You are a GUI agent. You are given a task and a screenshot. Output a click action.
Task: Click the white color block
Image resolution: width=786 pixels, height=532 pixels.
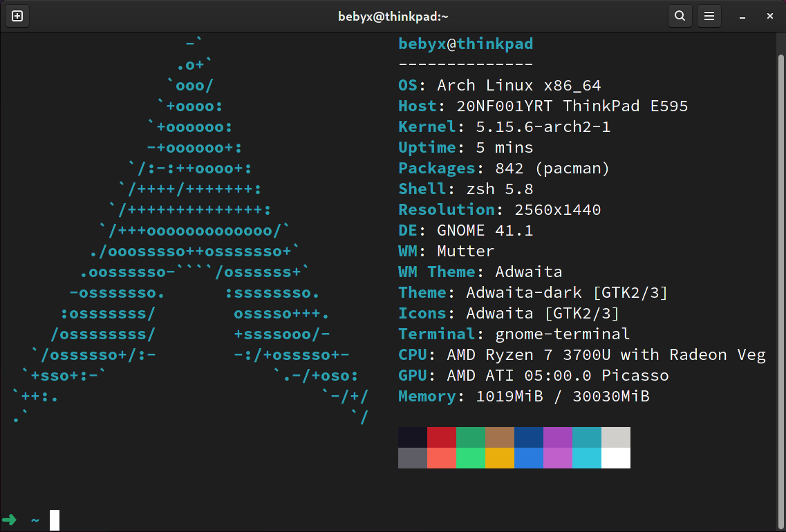pyautogui.click(x=616, y=458)
